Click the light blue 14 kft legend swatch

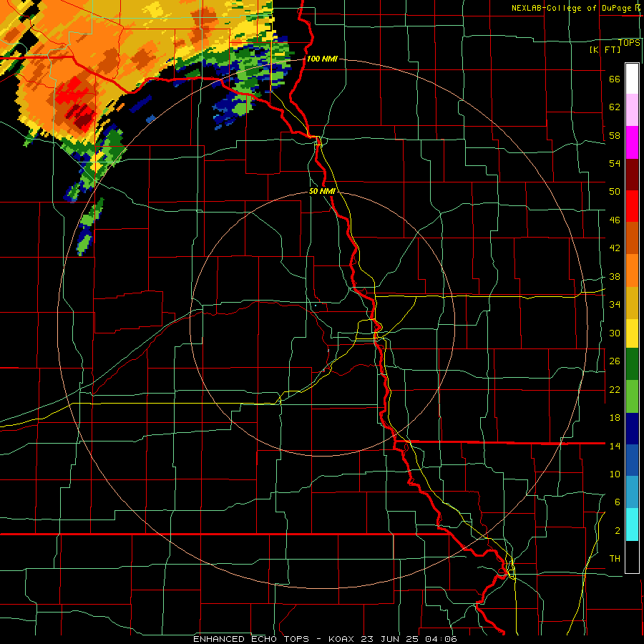[x=632, y=492]
